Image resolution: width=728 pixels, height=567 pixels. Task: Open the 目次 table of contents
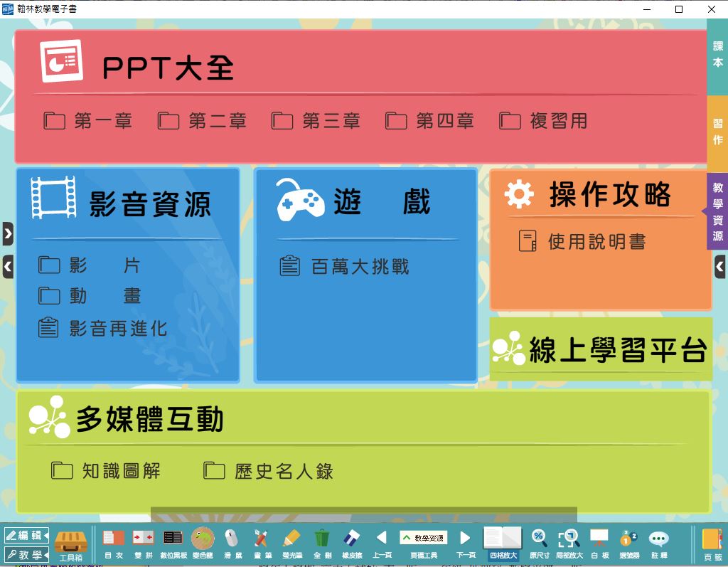point(113,543)
